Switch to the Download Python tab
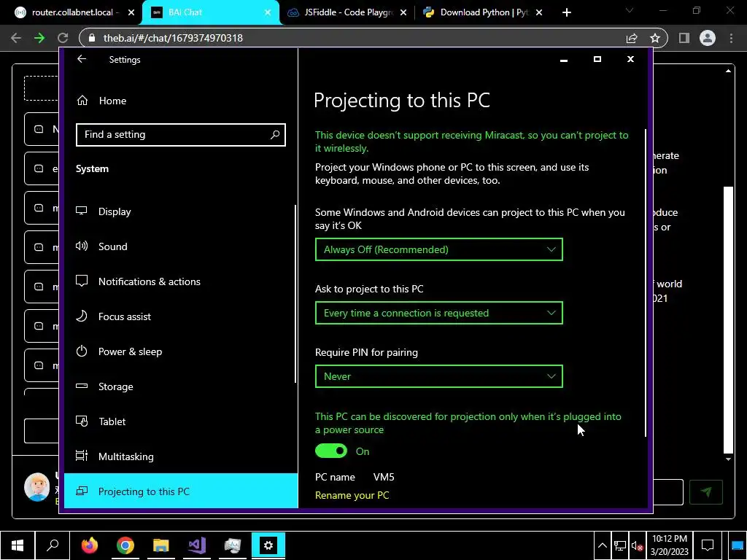747x560 pixels. tap(484, 12)
